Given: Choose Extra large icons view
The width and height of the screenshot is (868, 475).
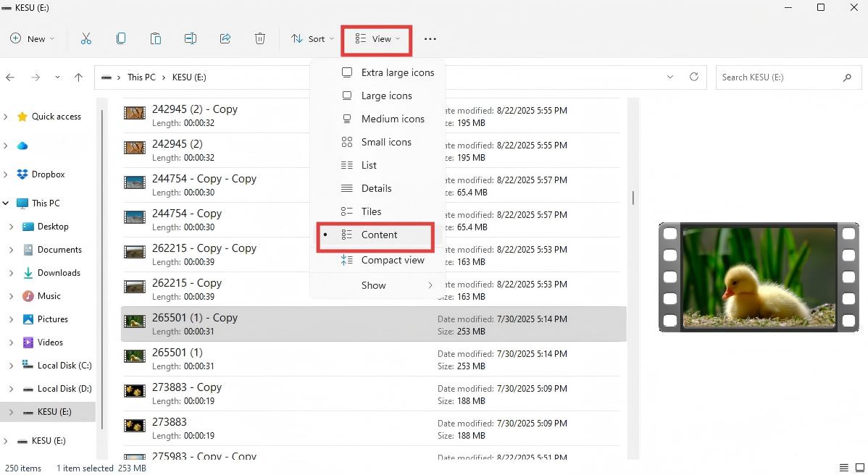Looking at the screenshot, I should pos(397,72).
